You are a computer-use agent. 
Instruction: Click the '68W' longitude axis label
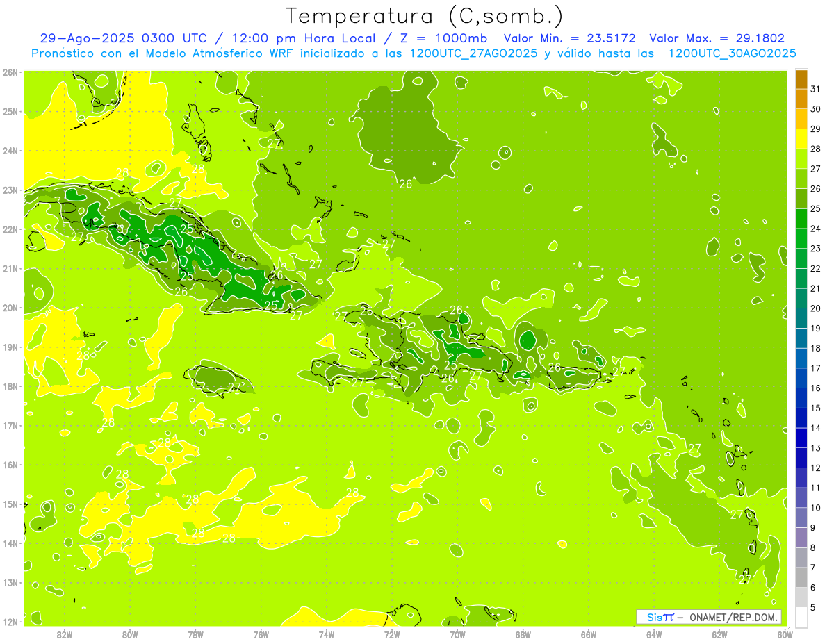pyautogui.click(x=523, y=634)
